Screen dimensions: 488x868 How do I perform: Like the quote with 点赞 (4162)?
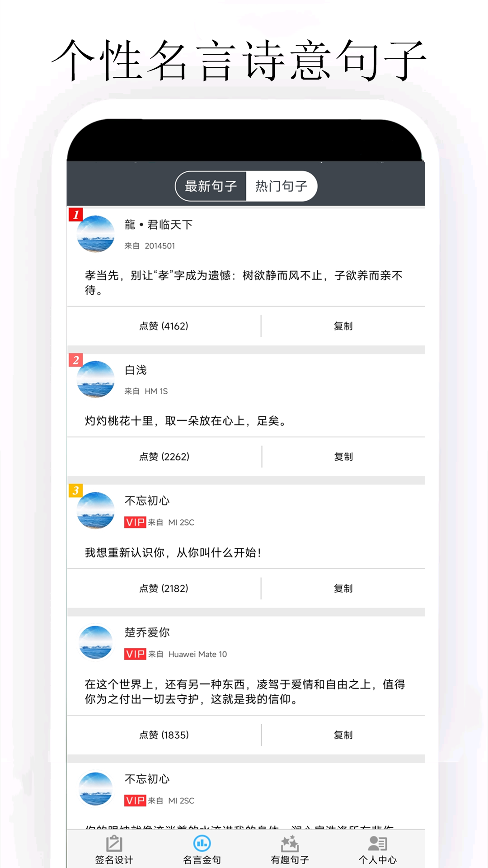[x=164, y=326]
